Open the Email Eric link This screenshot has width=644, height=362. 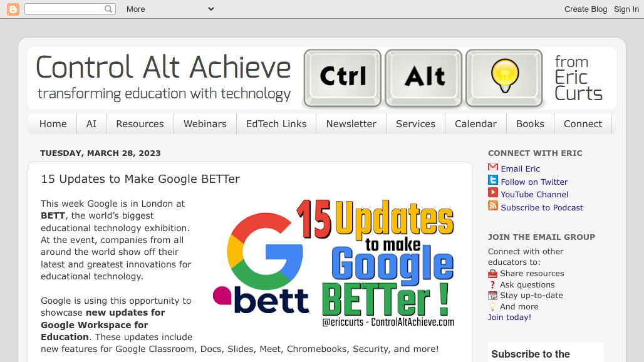[520, 168]
